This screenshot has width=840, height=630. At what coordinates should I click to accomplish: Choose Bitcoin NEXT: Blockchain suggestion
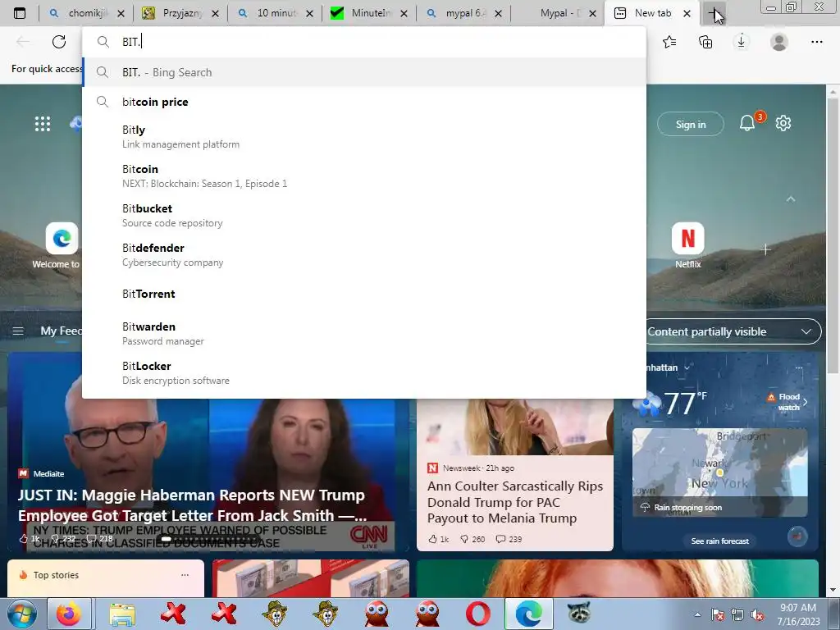point(364,176)
